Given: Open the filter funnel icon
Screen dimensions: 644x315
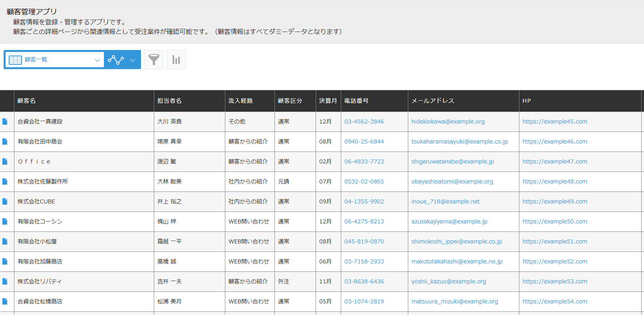Looking at the screenshot, I should pos(154,60).
